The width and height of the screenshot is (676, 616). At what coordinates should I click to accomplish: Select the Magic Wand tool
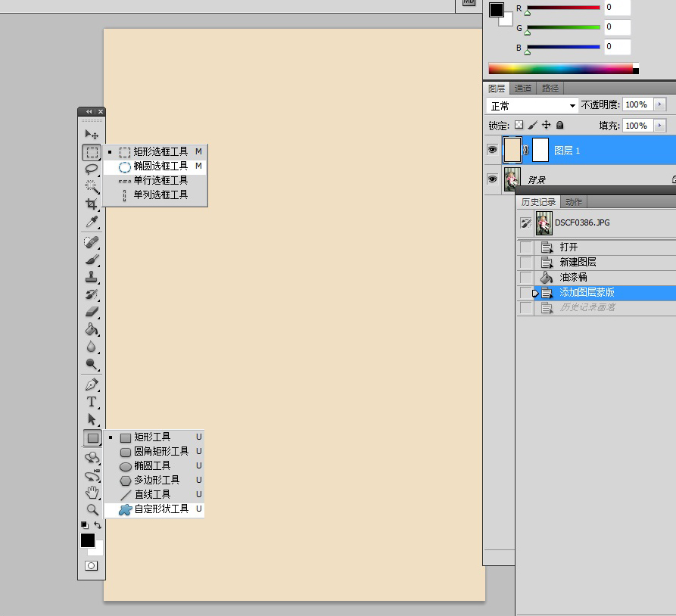coord(92,186)
